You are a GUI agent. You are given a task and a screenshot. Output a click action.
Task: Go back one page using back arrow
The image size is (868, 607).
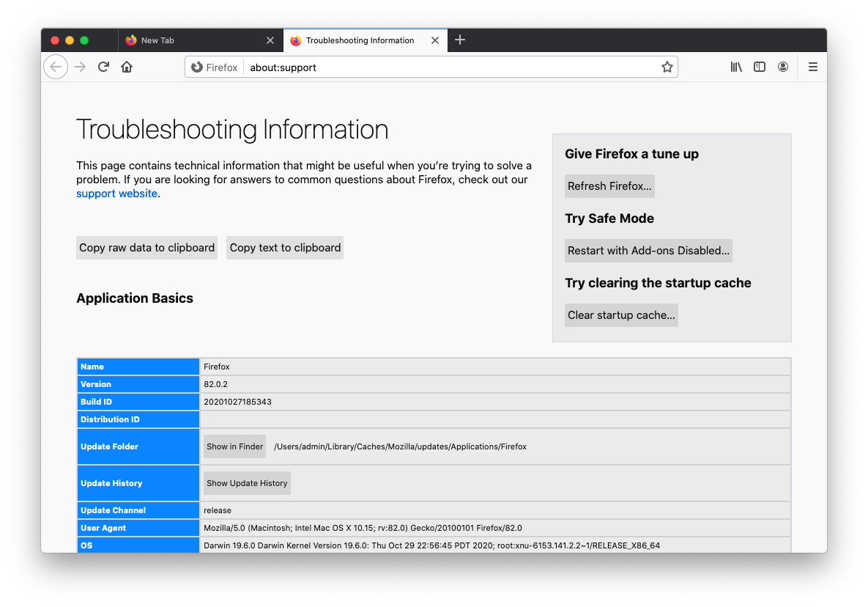click(56, 67)
